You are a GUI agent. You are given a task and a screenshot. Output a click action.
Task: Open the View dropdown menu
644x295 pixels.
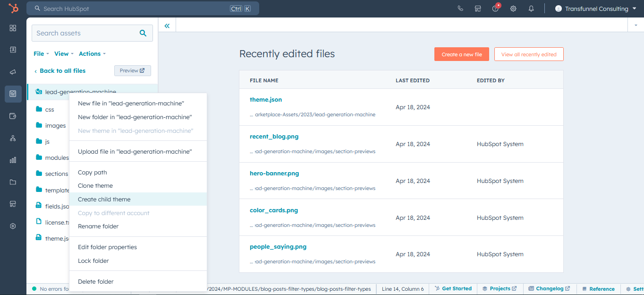tap(64, 54)
